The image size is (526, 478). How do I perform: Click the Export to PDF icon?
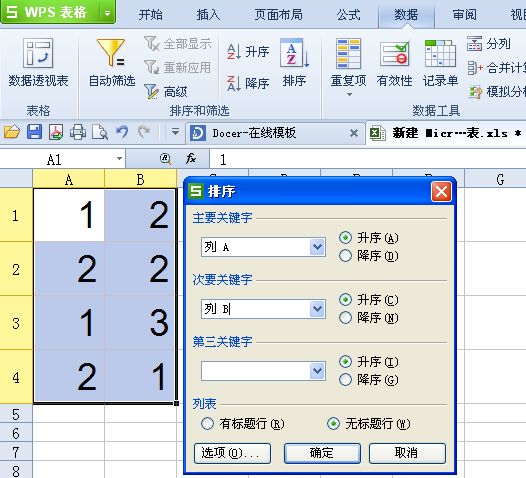coord(56,132)
